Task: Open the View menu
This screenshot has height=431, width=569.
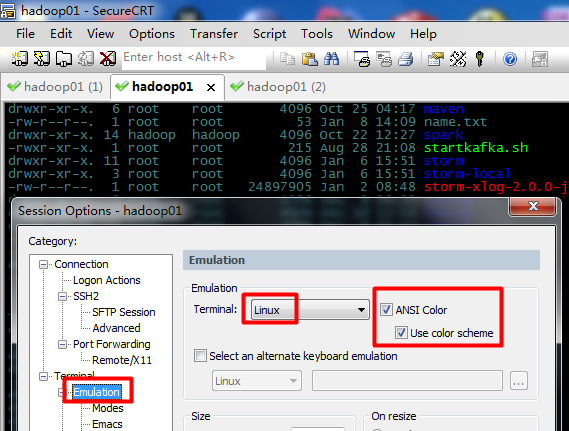Action: coord(101,34)
